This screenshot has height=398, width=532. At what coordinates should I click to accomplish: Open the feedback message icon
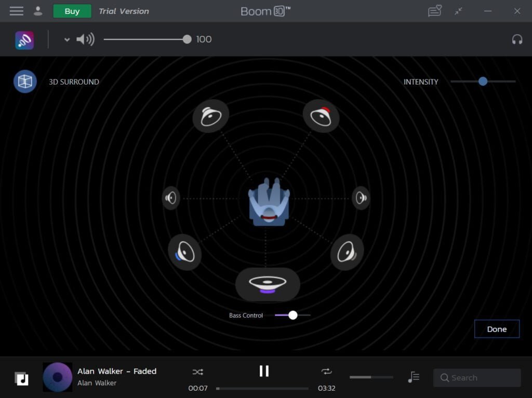pyautogui.click(x=435, y=11)
